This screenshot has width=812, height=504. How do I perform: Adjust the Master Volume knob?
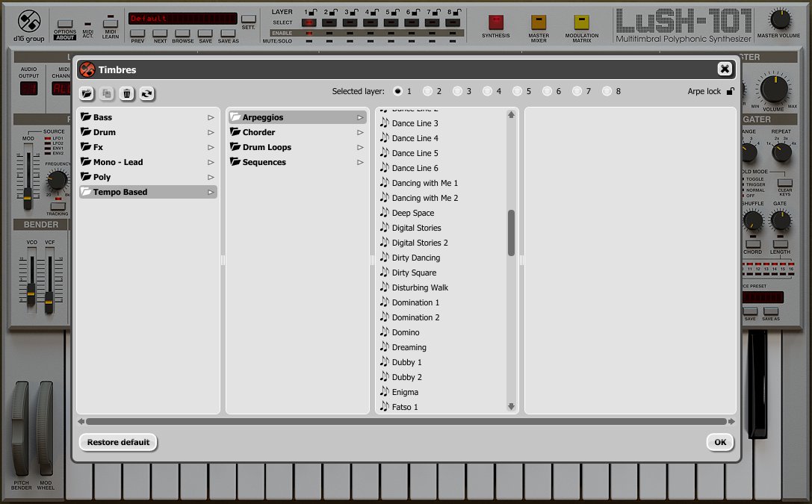pos(779,19)
